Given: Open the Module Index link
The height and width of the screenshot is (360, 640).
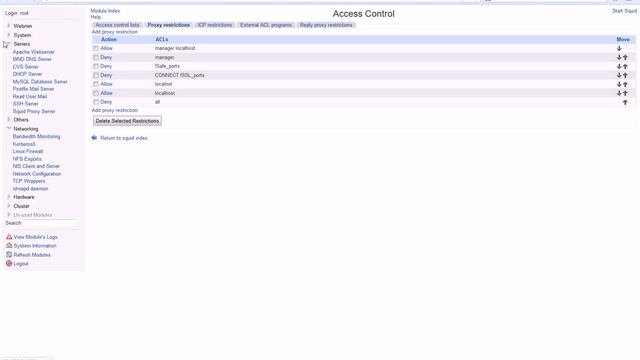Looking at the screenshot, I should tap(105, 11).
